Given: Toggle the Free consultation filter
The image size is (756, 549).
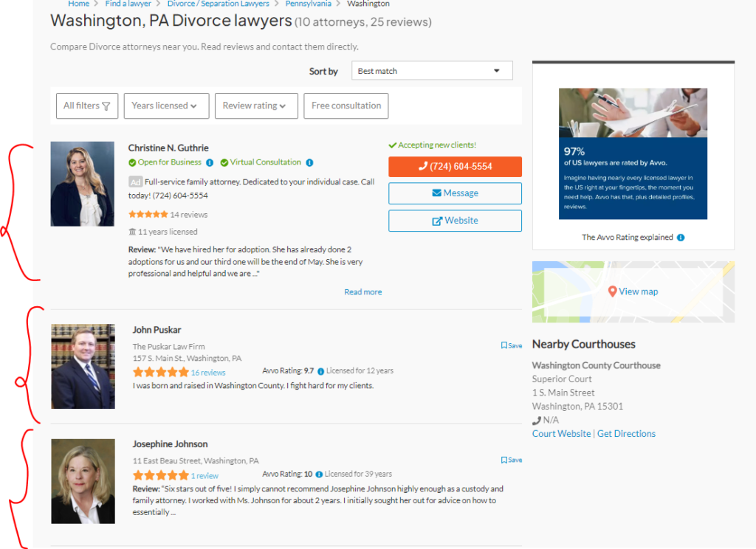Looking at the screenshot, I should [346, 106].
